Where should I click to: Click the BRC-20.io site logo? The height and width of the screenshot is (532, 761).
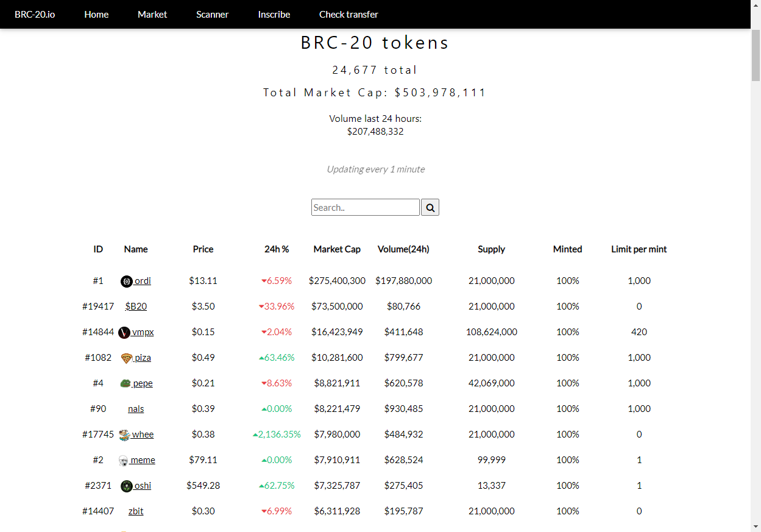35,14
